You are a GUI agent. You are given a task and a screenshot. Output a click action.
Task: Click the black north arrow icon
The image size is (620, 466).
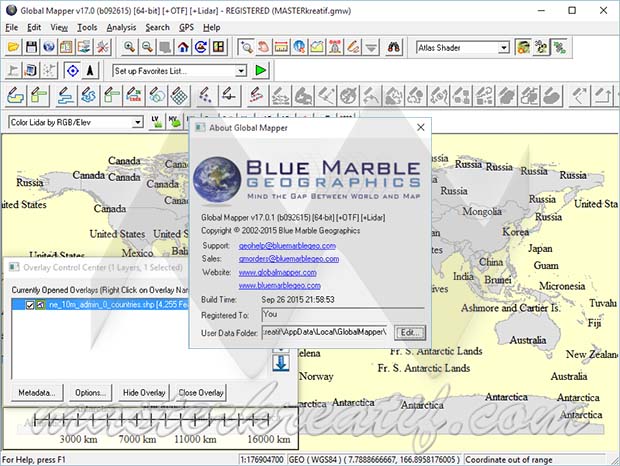click(x=90, y=71)
